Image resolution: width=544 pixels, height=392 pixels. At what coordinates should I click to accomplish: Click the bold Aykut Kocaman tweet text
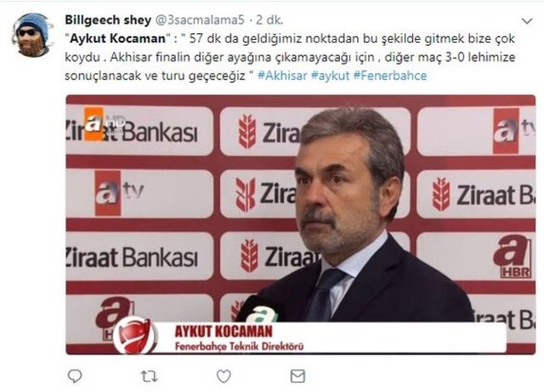117,38
